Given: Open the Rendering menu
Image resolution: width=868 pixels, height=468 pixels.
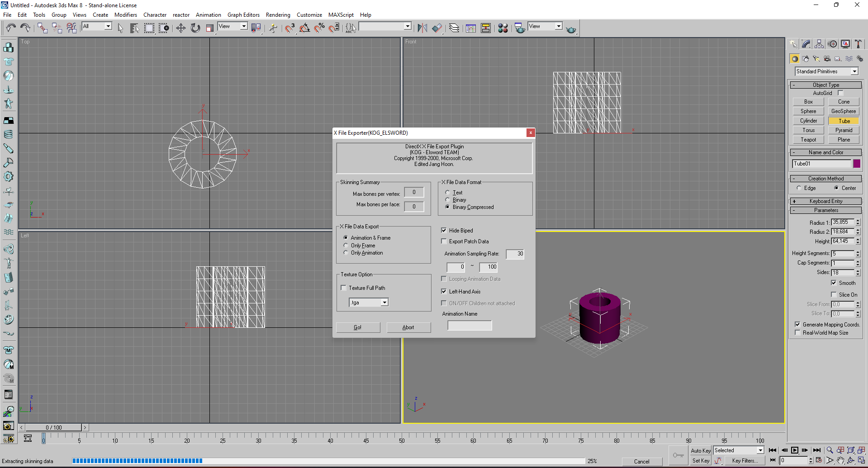Looking at the screenshot, I should point(278,14).
